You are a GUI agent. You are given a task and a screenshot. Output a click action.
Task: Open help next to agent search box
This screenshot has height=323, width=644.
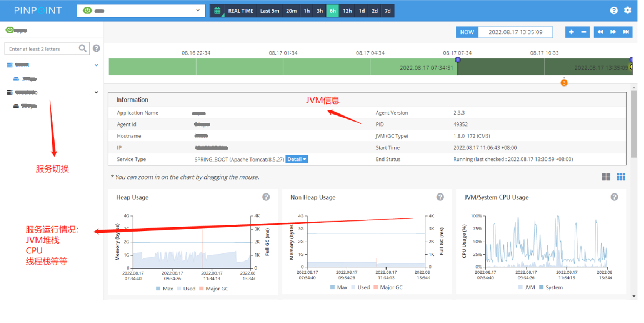pos(96,49)
